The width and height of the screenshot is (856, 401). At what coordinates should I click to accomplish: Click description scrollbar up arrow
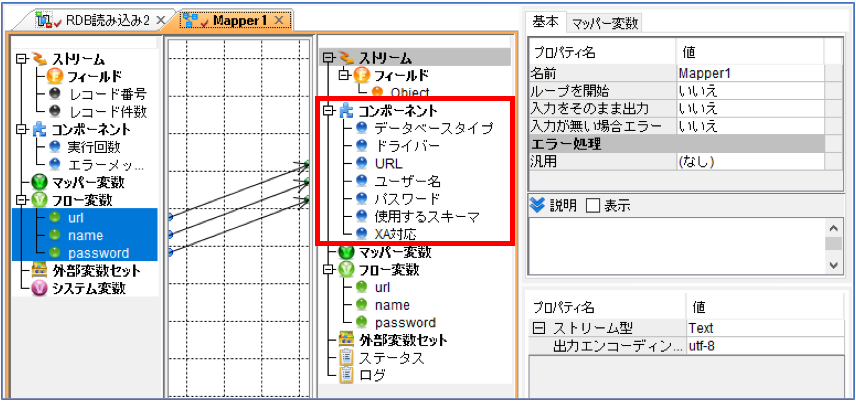tap(833, 229)
